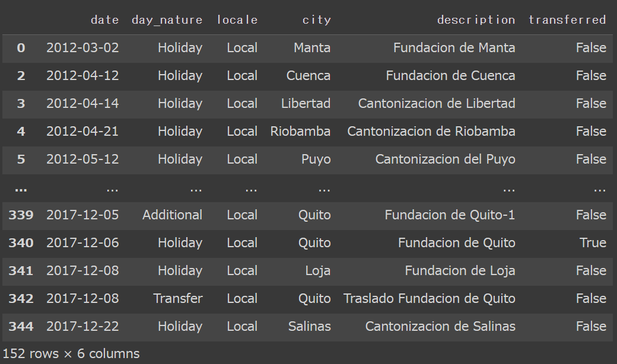Select row index 0
617x364 pixels.
(21, 48)
